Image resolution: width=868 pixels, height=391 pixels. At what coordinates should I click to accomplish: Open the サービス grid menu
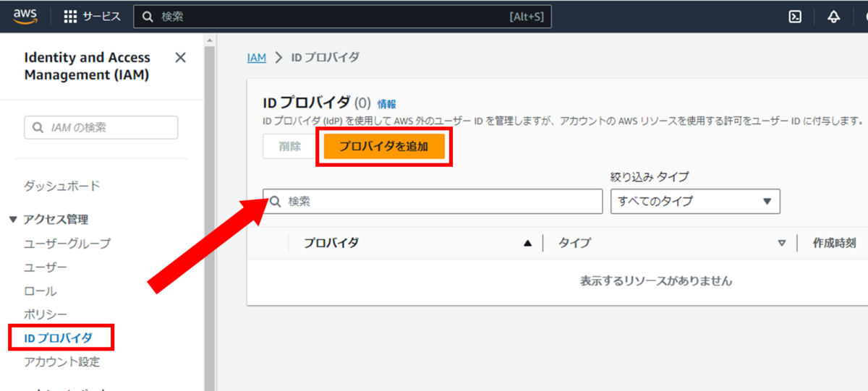(x=70, y=17)
